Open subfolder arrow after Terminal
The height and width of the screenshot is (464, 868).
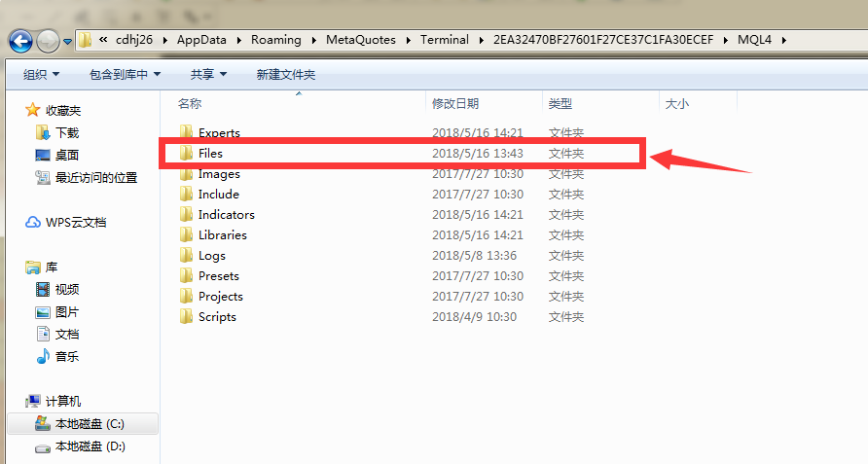(x=481, y=40)
